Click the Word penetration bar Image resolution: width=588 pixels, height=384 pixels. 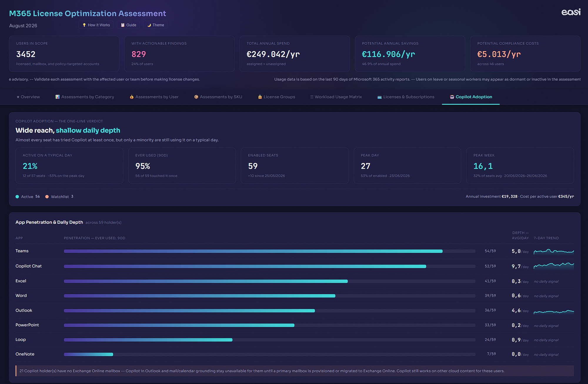(x=270, y=296)
